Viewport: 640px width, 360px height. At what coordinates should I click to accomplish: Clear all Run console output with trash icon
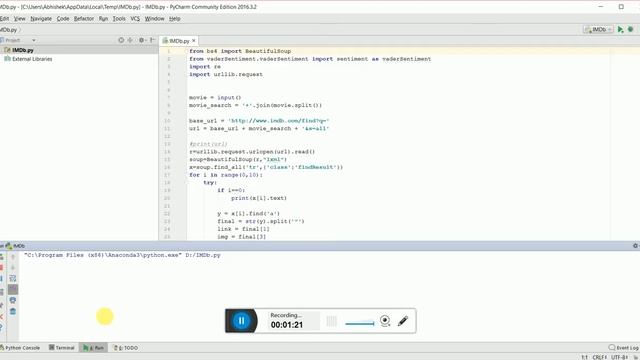point(13,311)
